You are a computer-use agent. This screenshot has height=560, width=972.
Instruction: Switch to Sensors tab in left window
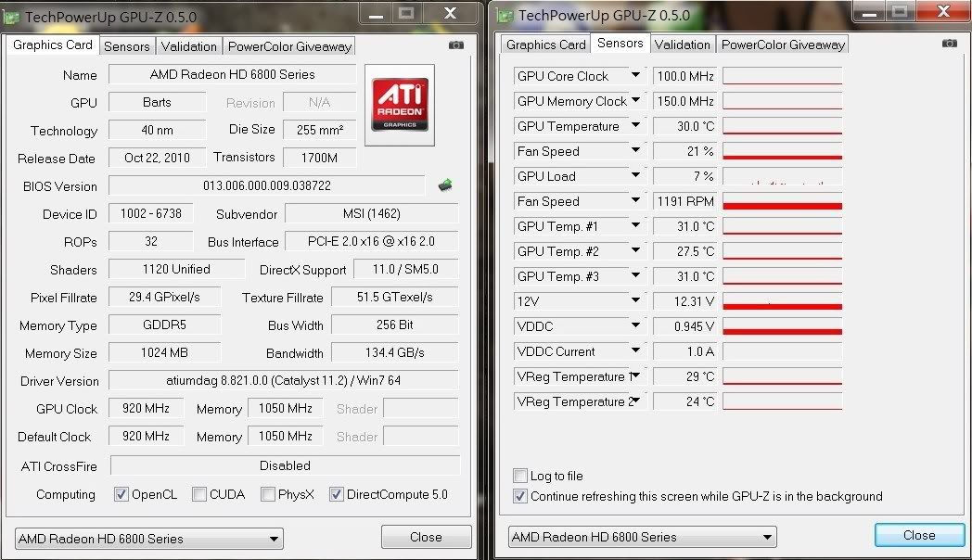tap(126, 46)
